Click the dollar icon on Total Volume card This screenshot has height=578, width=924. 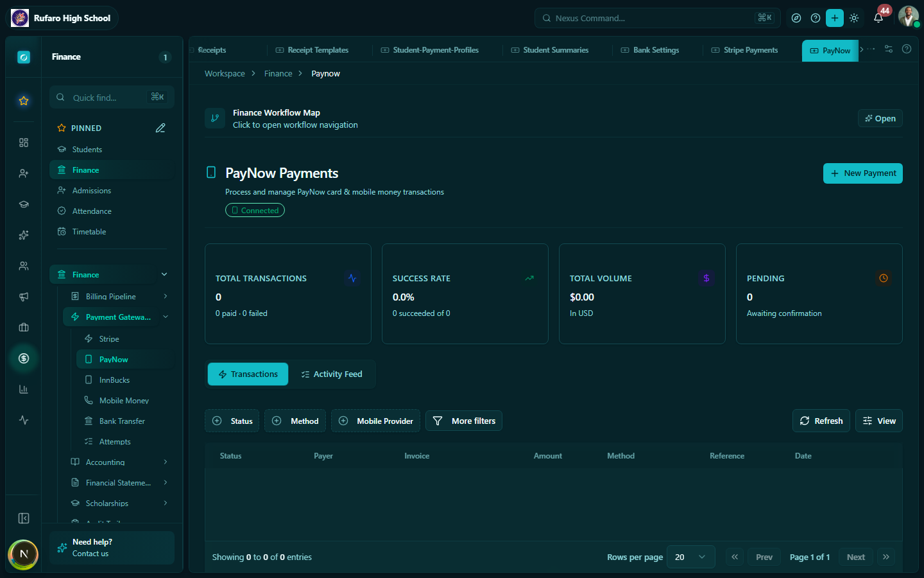click(x=706, y=278)
